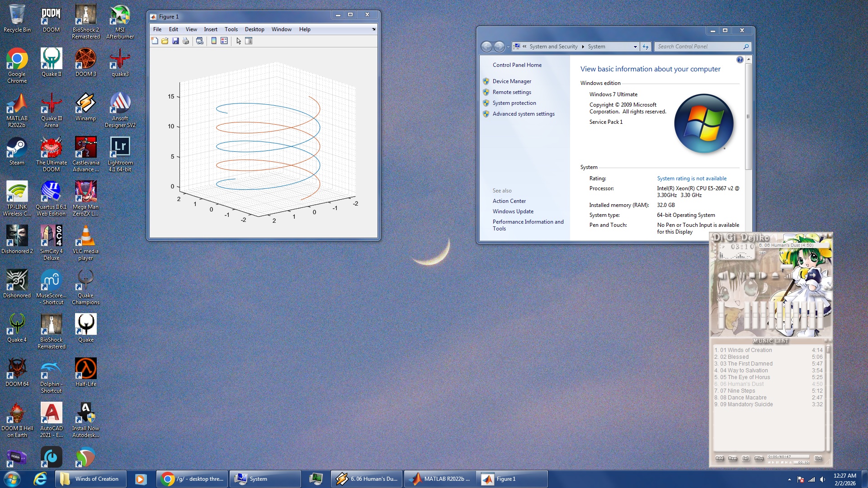
Task: Open the Tools menu in Figure 1
Action: pyautogui.click(x=231, y=29)
